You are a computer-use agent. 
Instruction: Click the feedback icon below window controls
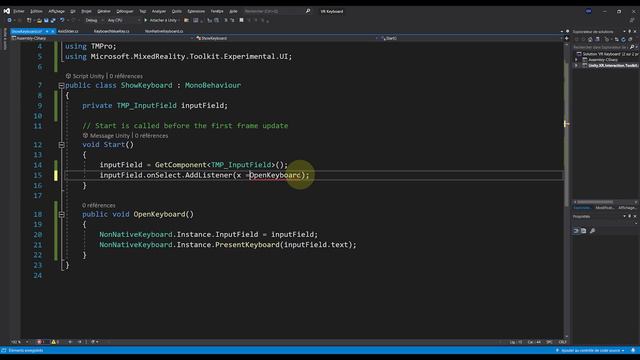coord(632,20)
